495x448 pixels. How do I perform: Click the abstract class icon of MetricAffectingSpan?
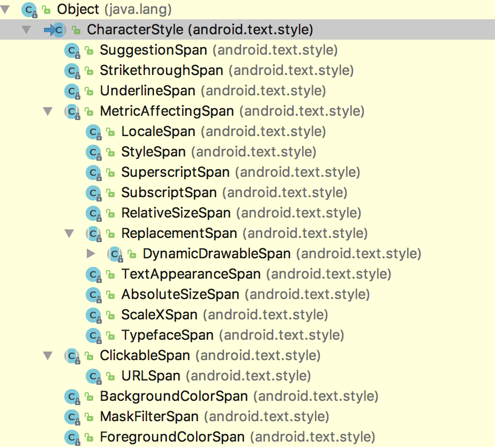[72, 111]
